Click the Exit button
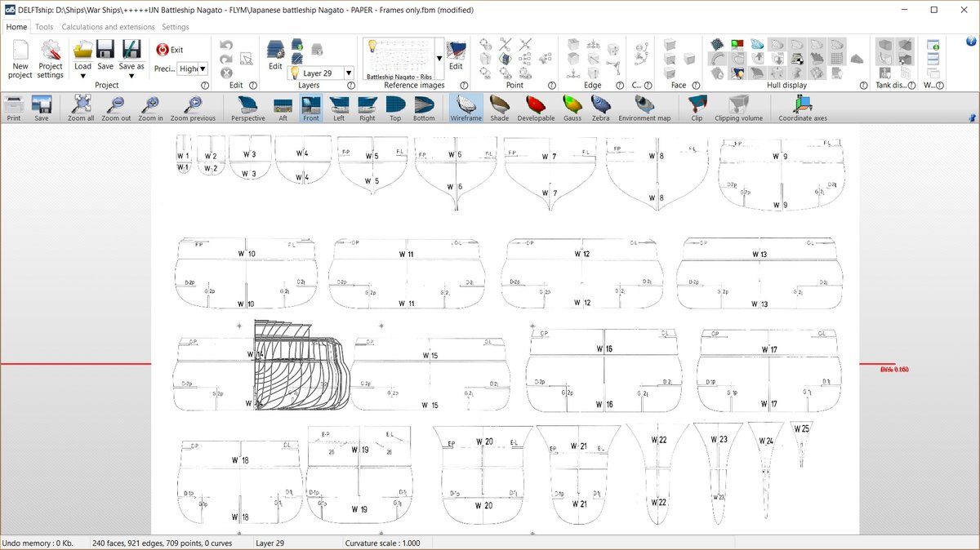 click(170, 50)
